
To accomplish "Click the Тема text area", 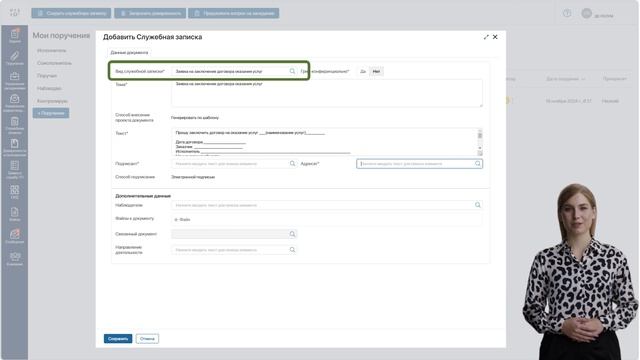I will [327, 93].
